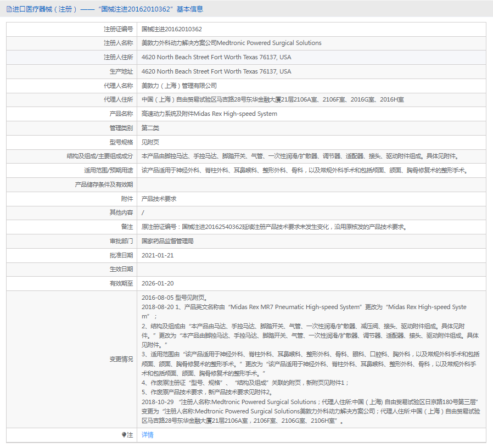The image size is (493, 448).
Task: Select the intended-use text in the 适用范围 row
Action: click(x=305, y=170)
